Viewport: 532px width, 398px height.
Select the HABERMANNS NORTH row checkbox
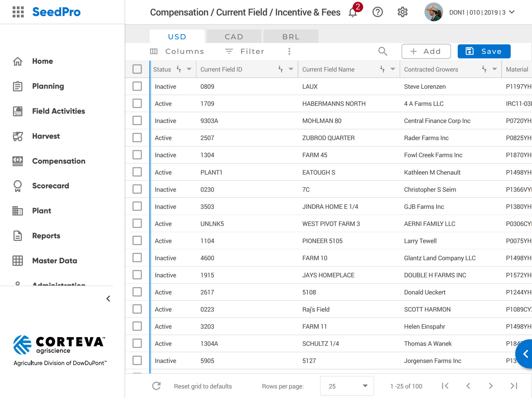click(137, 104)
